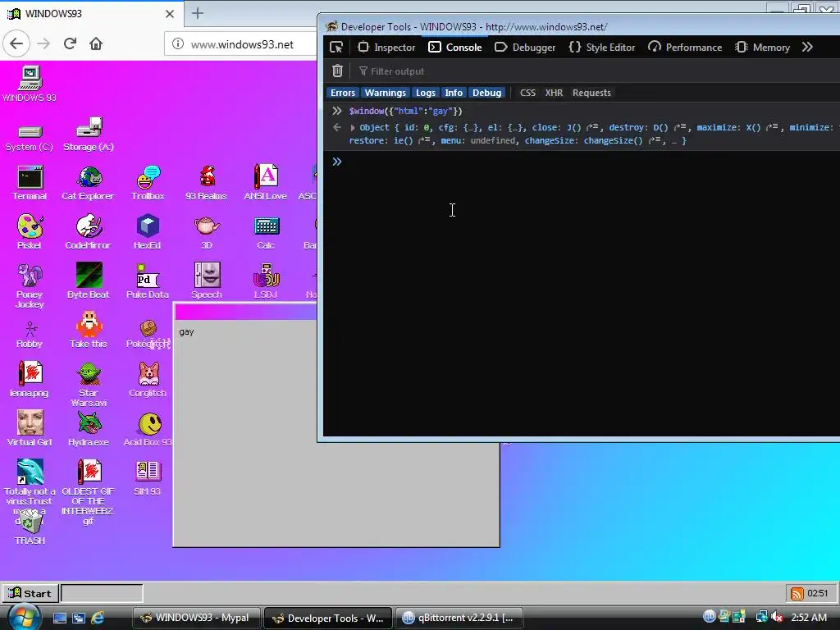
Task: Enable the XHR console filter
Action: [554, 93]
